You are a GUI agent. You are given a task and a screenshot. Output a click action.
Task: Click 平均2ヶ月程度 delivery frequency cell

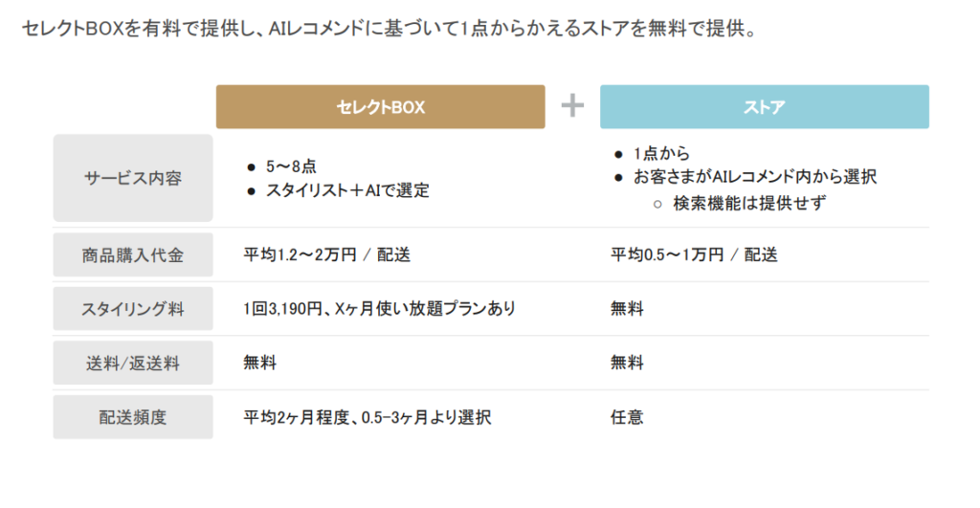click(367, 417)
